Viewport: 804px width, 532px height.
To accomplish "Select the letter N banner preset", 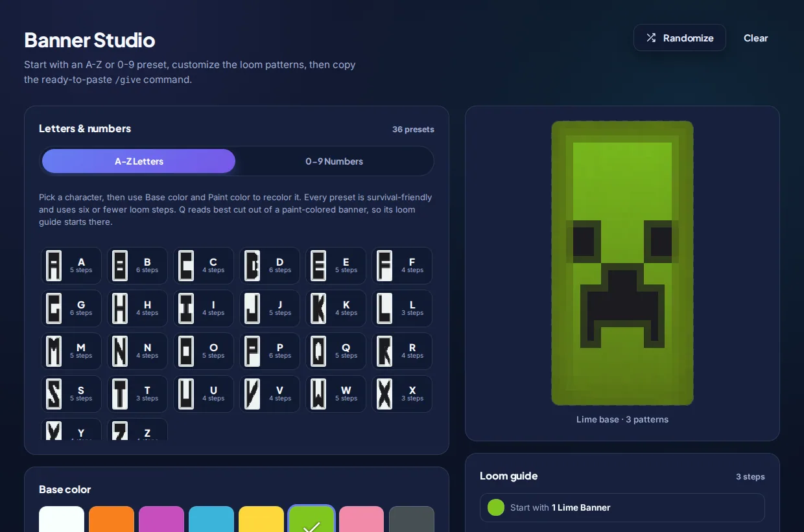I will tap(137, 351).
